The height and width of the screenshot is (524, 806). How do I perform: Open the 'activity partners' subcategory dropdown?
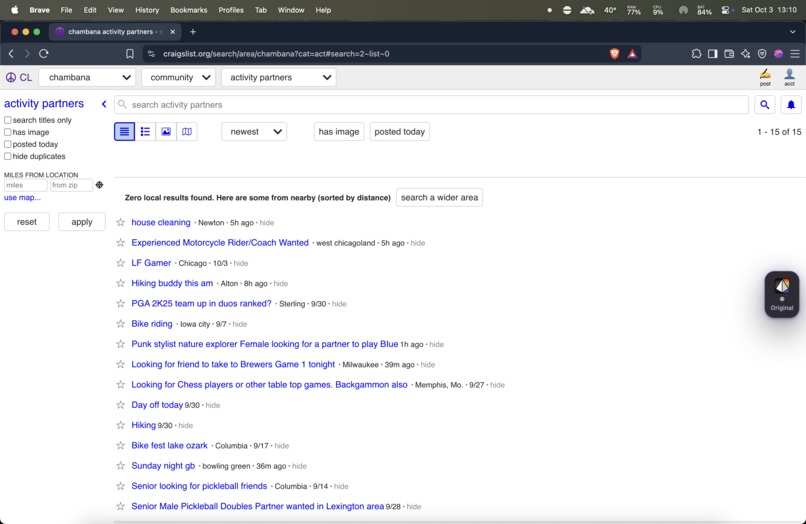tap(279, 78)
